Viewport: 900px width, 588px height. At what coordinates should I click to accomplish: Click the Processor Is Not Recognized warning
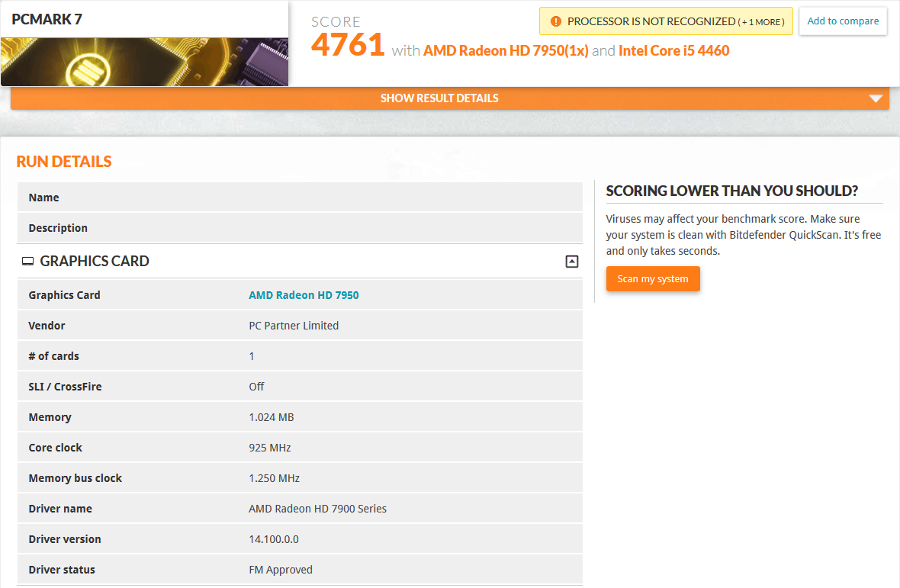(x=666, y=21)
